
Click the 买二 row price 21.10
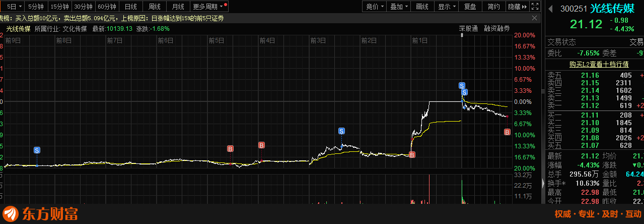(590, 123)
